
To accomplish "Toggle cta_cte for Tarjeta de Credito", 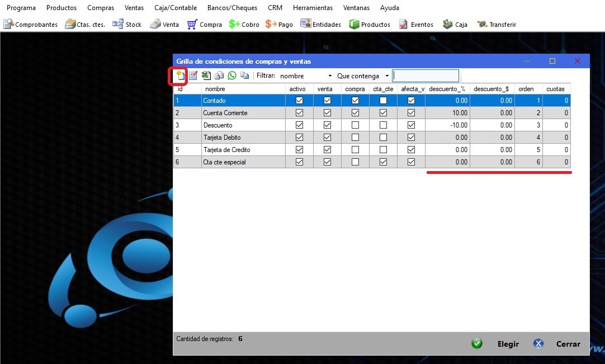I will click(383, 150).
